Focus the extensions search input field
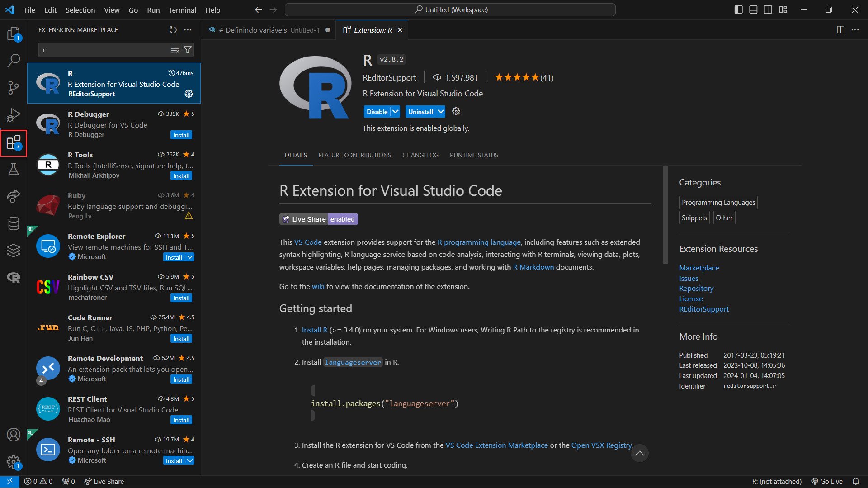 104,50
